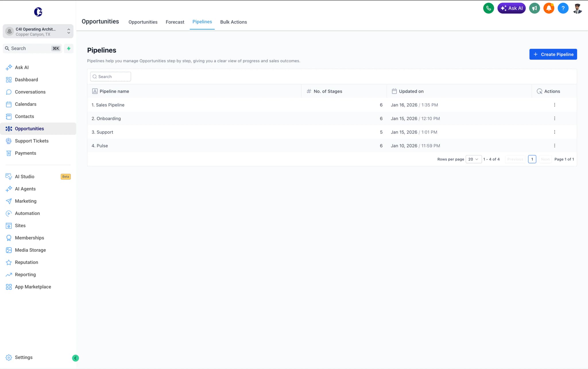Screen dimensions: 588x369
Task: Open AI Agents in the sidebar
Action: click(38, 189)
